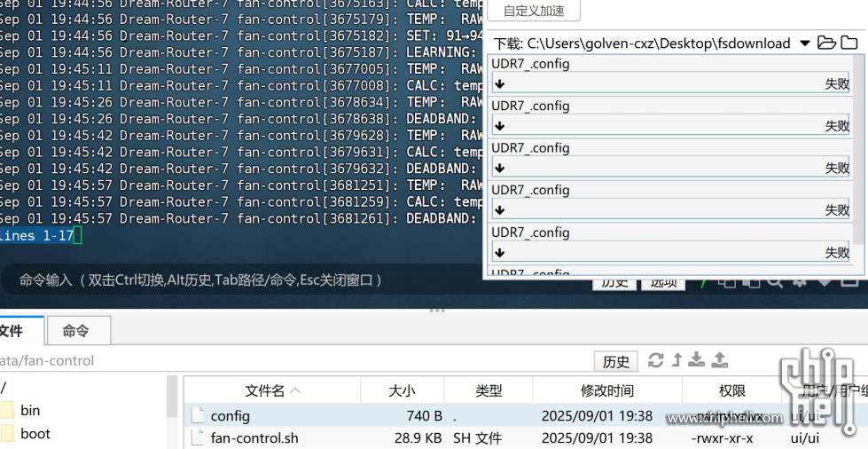Click the fan-control.sh document icon
This screenshot has height=449, width=868.
pos(197,438)
